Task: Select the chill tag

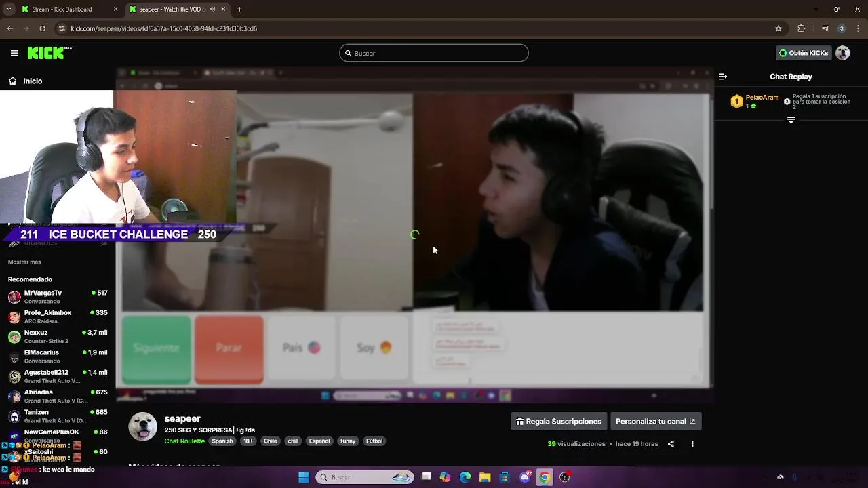Action: (x=293, y=441)
